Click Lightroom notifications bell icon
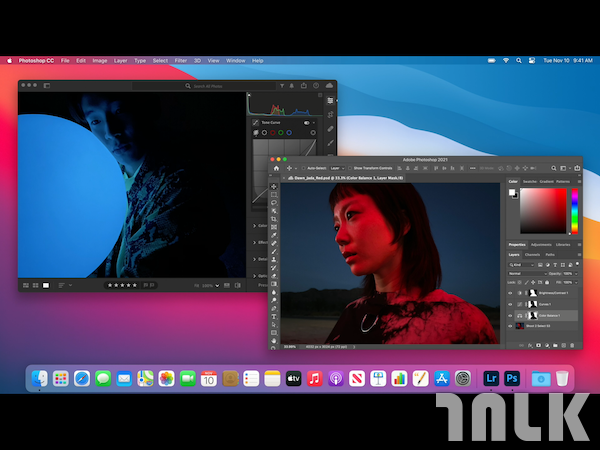This screenshot has height=450, width=600. point(292,86)
